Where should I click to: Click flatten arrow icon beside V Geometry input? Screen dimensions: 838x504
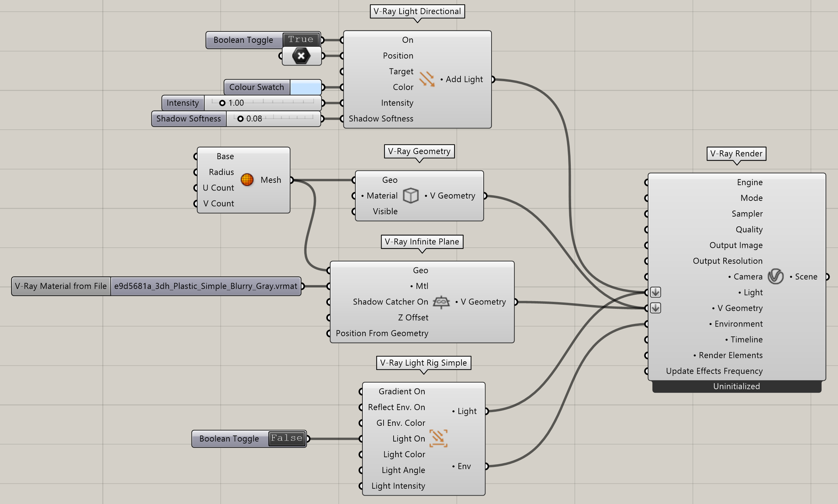point(655,308)
